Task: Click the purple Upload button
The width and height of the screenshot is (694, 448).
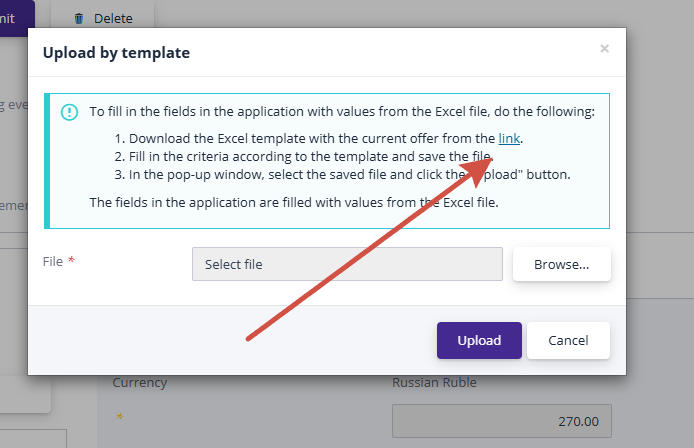Action: point(479,340)
